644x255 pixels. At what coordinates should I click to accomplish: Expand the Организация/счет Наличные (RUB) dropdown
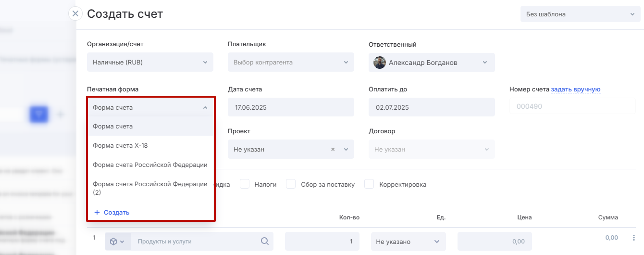tap(150, 63)
